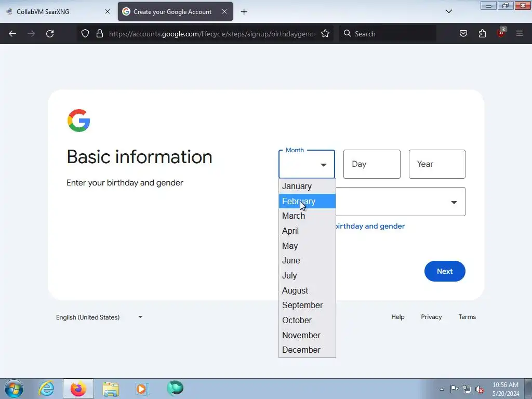Open the English (United States) language dropdown

click(x=99, y=317)
